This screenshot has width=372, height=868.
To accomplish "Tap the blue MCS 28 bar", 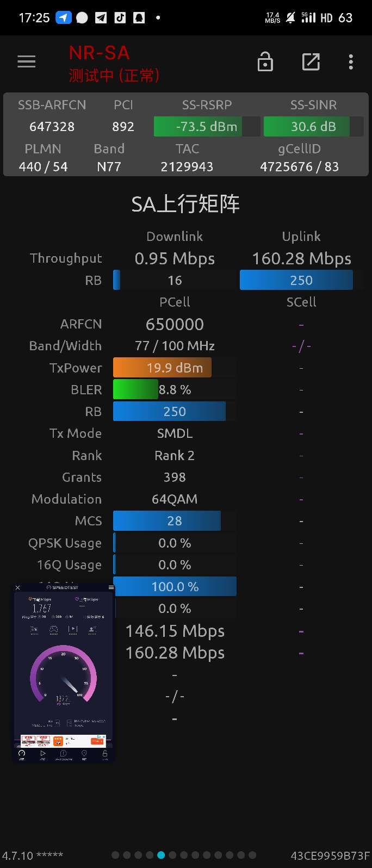I will 167,521.
